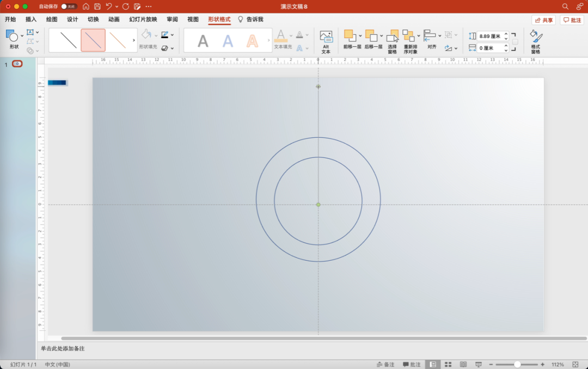Toggle the 批注 comments pane in status bar
Viewport: 588px width, 369px height.
pyautogui.click(x=412, y=365)
